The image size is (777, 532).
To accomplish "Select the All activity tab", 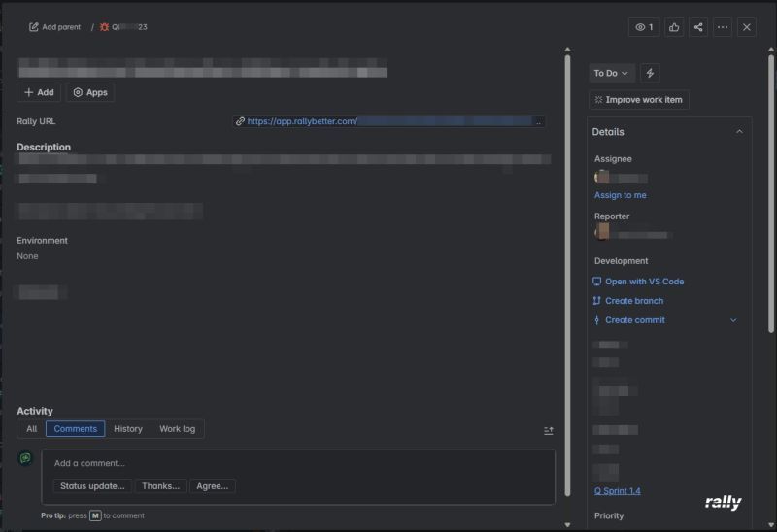I will 32,429.
